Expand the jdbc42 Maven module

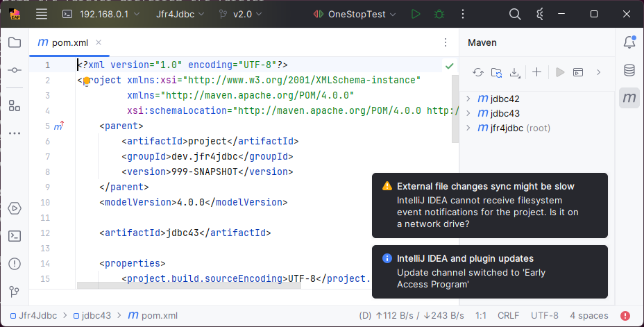(468, 99)
